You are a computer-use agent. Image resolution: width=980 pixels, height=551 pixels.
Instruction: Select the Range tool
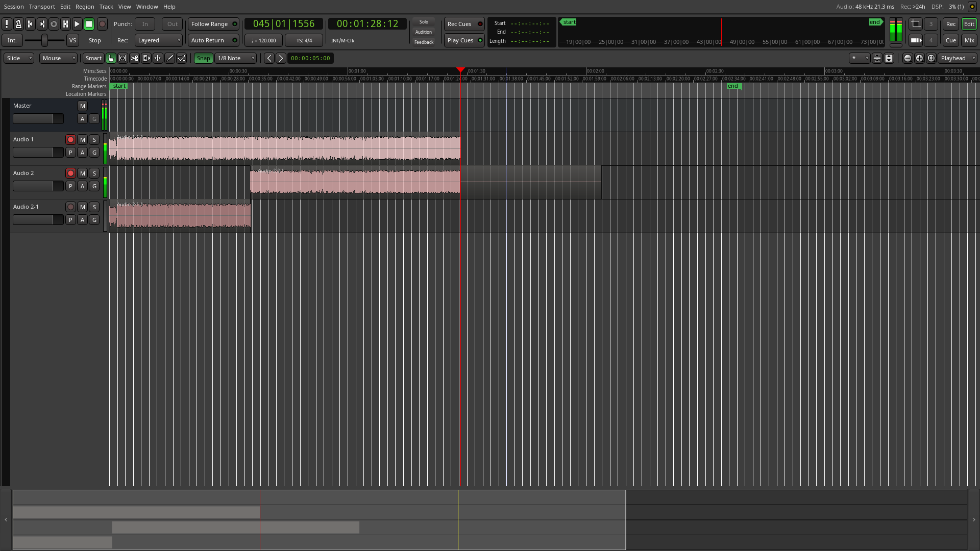tap(122, 58)
